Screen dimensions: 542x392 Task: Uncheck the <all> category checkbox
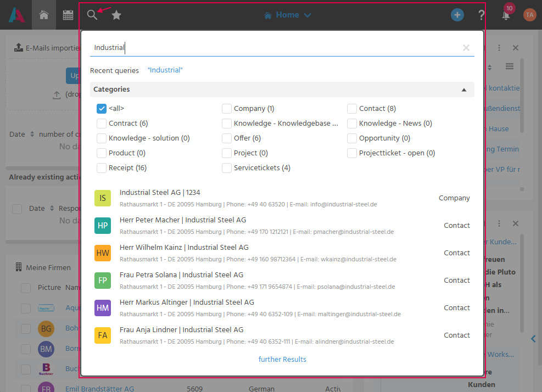tap(102, 109)
